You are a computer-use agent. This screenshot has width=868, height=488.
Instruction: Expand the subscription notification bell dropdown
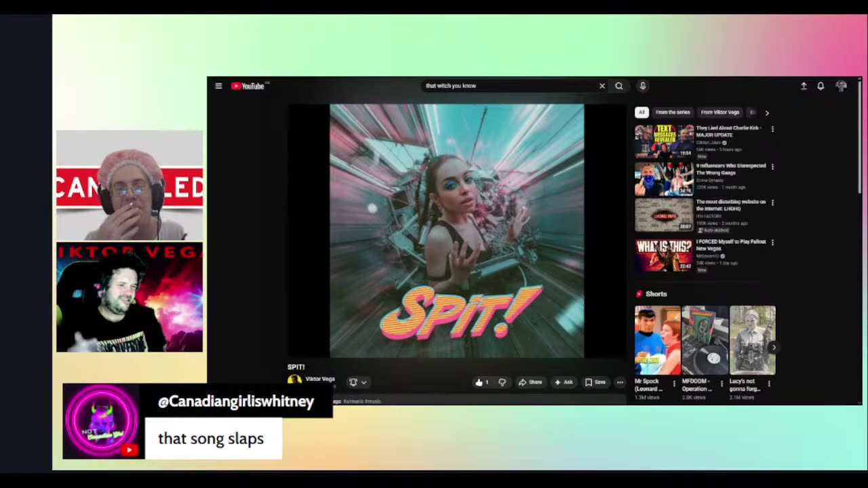click(357, 382)
